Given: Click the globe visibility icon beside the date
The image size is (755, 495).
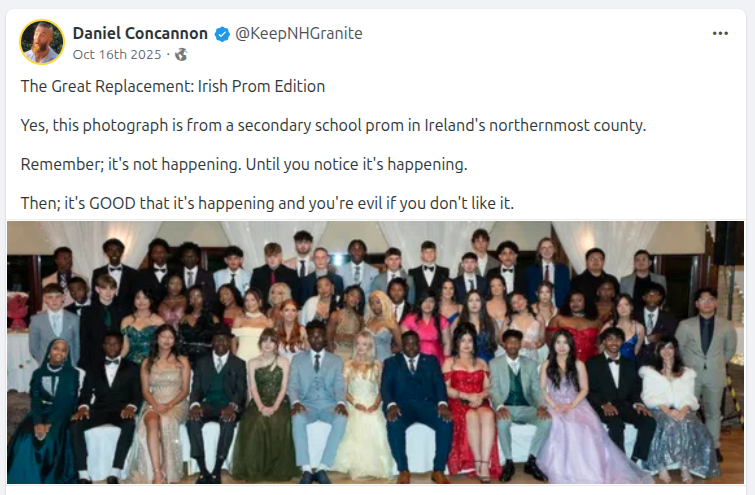Looking at the screenshot, I should point(180,54).
